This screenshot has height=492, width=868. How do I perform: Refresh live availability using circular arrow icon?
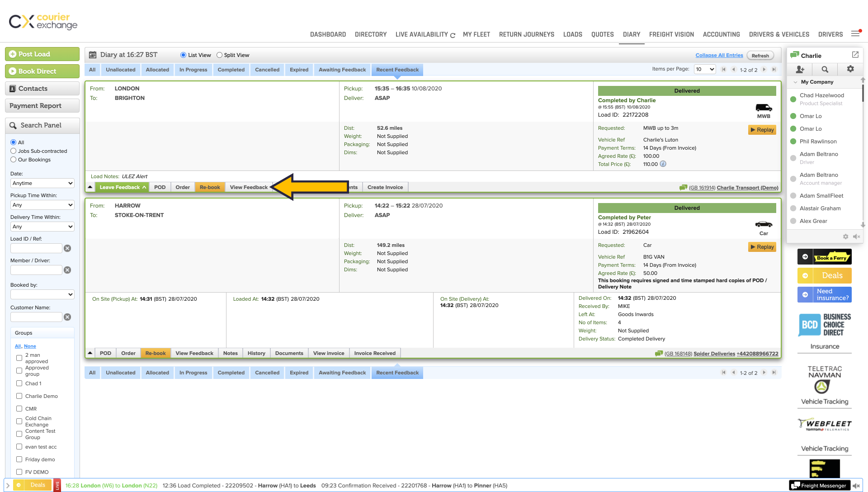(453, 35)
